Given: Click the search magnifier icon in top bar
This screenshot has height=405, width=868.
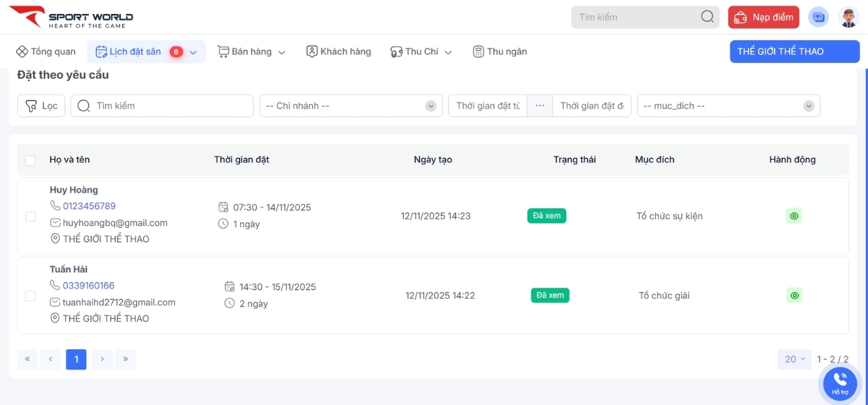Looking at the screenshot, I should point(707,17).
